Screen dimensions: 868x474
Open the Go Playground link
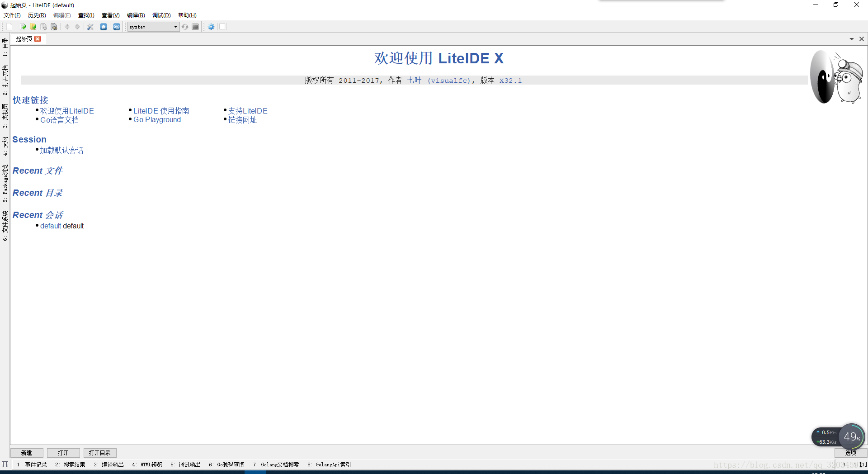click(157, 120)
